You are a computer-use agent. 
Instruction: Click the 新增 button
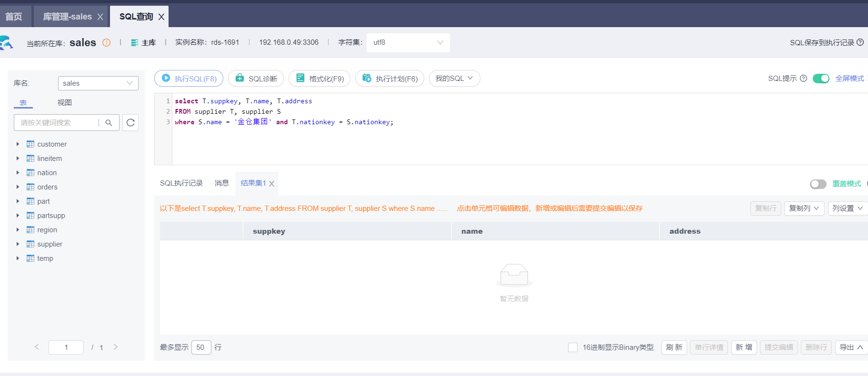(744, 347)
